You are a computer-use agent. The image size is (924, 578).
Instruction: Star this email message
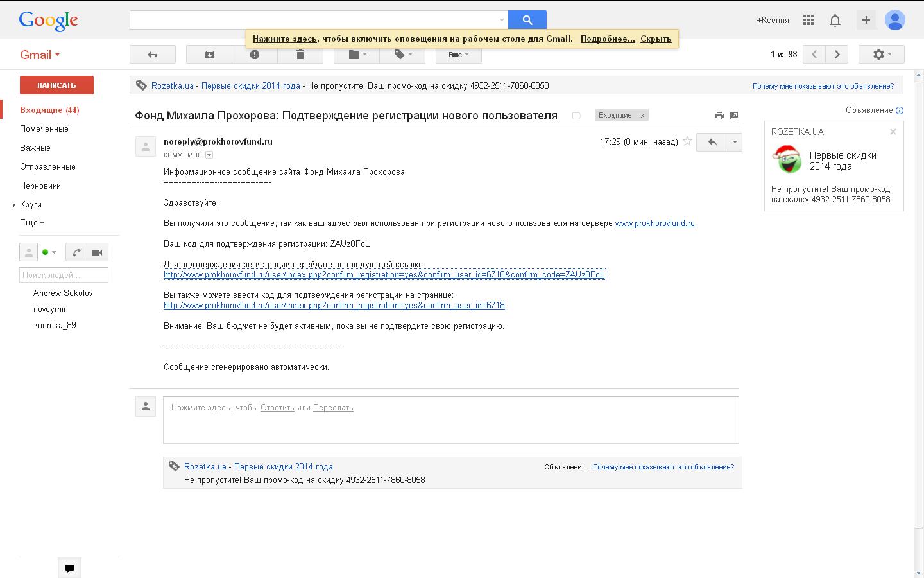pyautogui.click(x=687, y=141)
